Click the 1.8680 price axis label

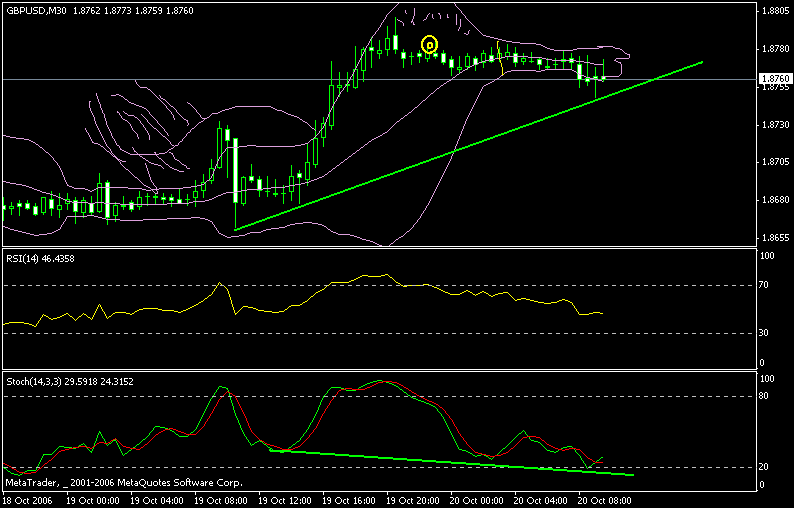775,200
